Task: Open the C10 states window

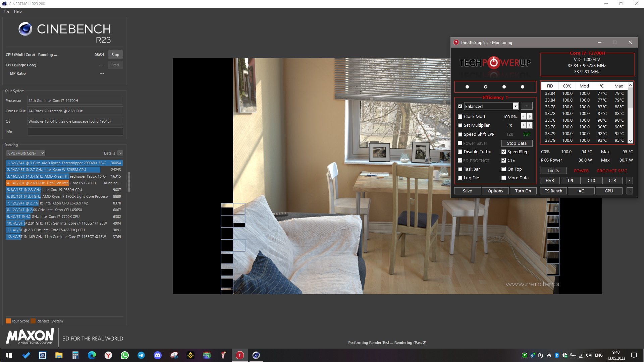Action: pyautogui.click(x=591, y=181)
